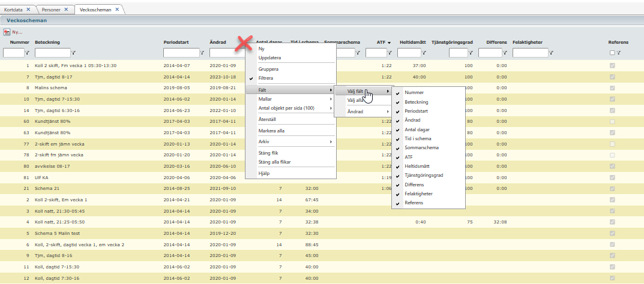Select row 'Schema 21'
Image resolution: width=644 pixels, height=284 pixels.
[322, 189]
